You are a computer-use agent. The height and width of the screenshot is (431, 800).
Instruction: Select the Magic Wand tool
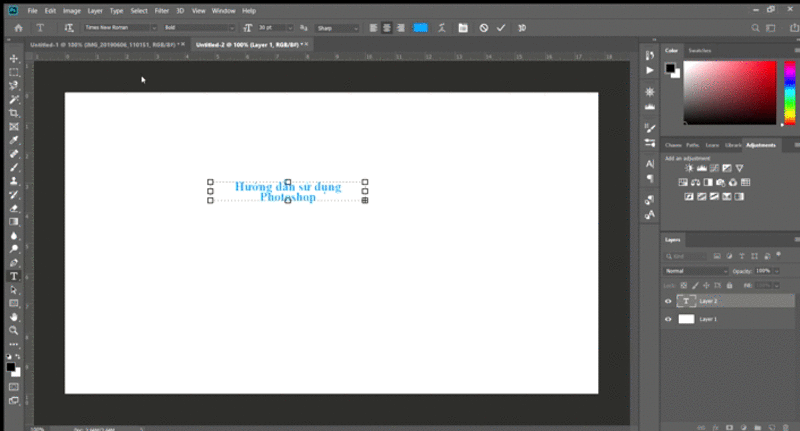(x=14, y=99)
